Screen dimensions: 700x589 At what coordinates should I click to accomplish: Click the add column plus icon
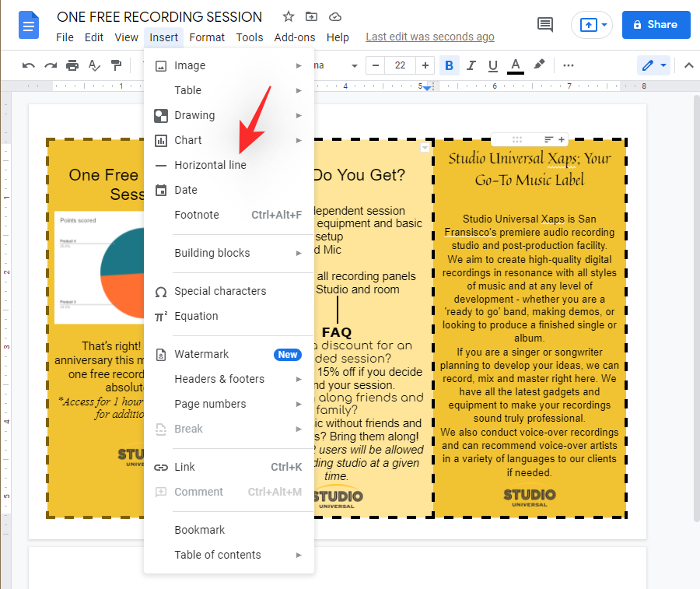pos(562,140)
